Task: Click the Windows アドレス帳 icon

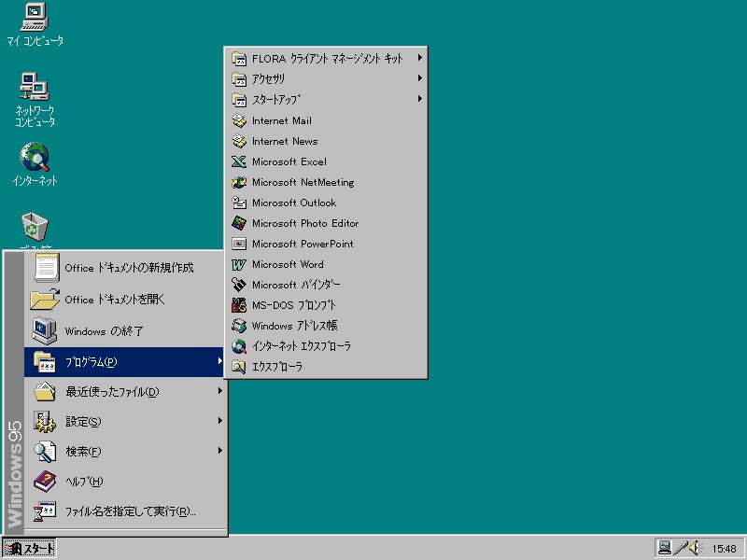Action: pos(239,326)
